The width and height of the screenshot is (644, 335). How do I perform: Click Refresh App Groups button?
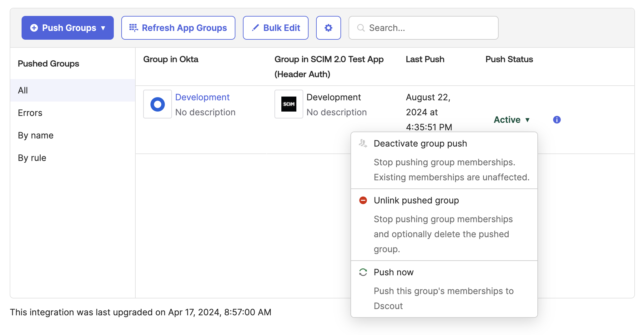tap(178, 28)
